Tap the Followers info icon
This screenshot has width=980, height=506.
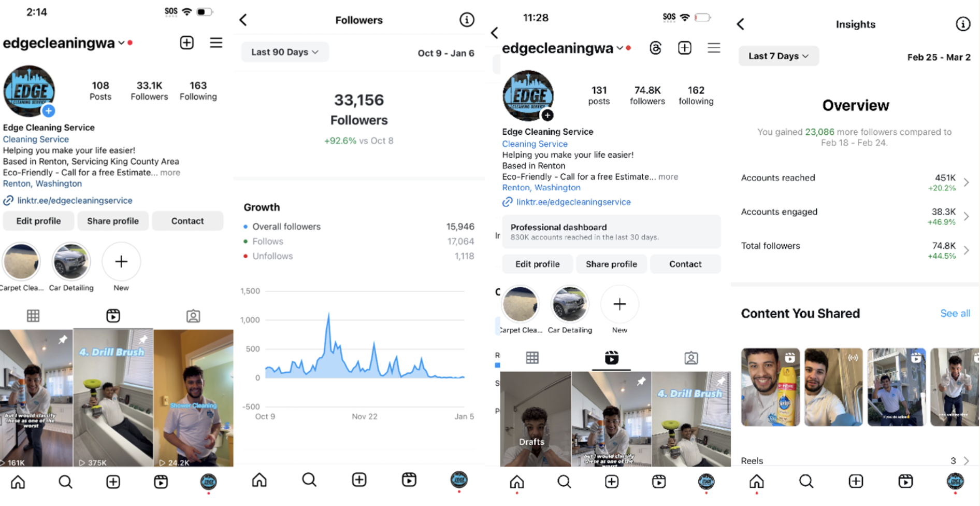[x=467, y=20]
